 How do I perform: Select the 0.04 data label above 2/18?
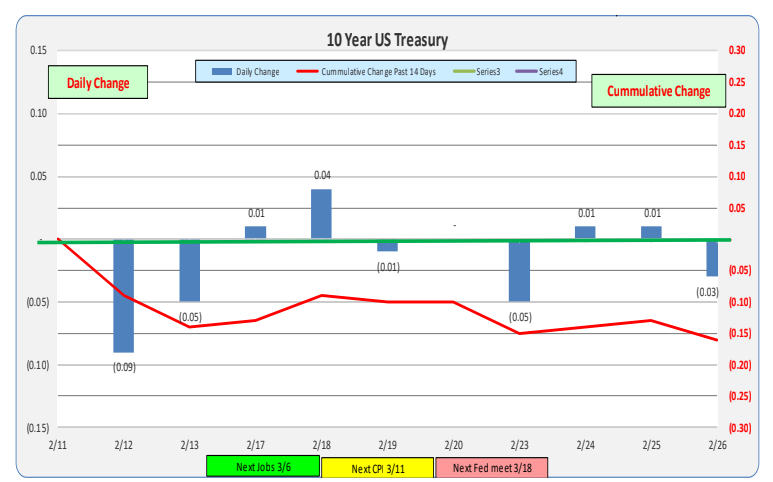point(322,176)
